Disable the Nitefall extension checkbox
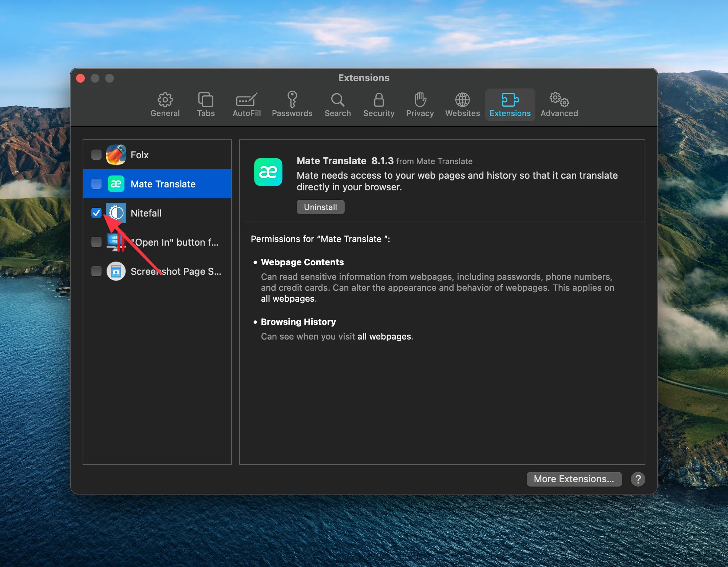 click(96, 213)
